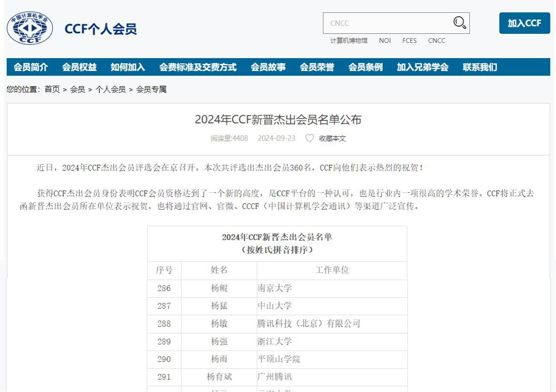Click 个人会员 breadcrumb link
Viewport: 556px width, 392px height.
click(x=111, y=90)
